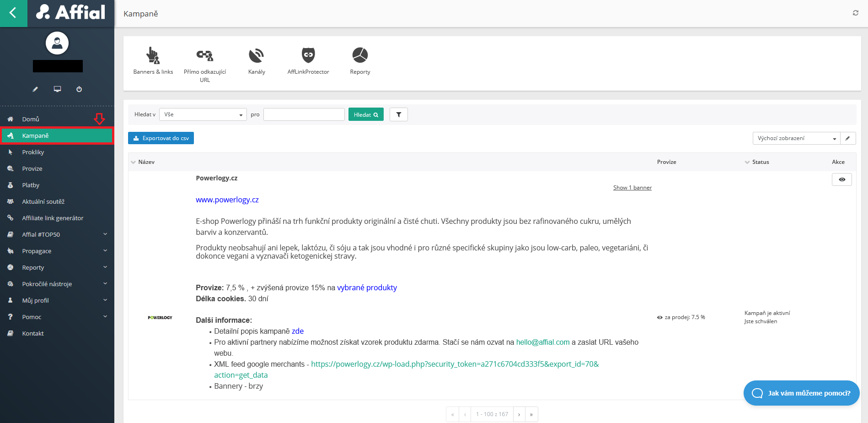Refresh the page with reload icon
This screenshot has width=868, height=423.
coord(855,13)
